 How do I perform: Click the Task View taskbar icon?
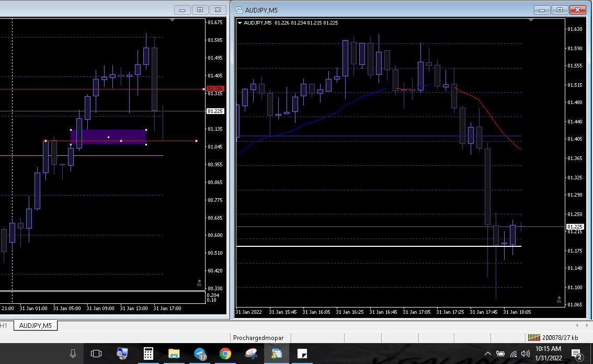tap(96, 354)
